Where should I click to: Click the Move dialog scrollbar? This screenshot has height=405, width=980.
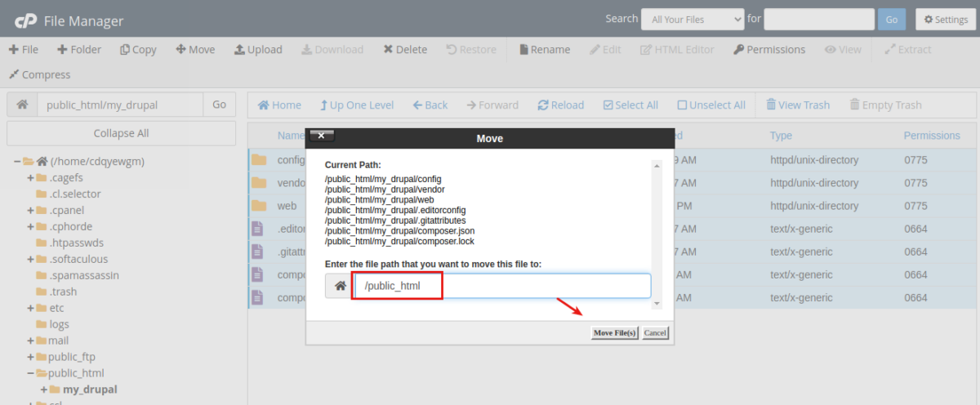[657, 234]
